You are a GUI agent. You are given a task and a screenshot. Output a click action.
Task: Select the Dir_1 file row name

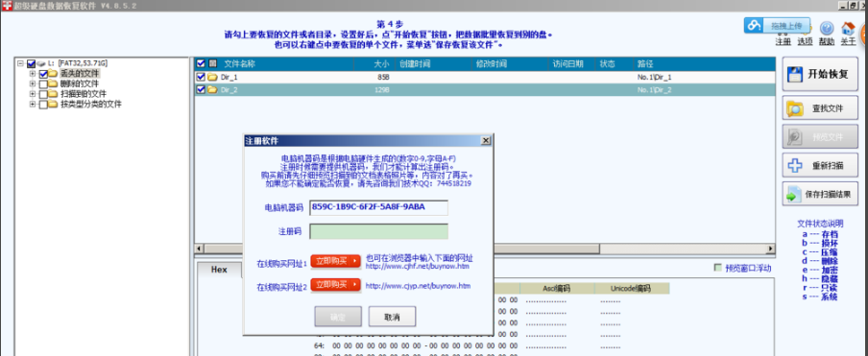pyautogui.click(x=229, y=78)
